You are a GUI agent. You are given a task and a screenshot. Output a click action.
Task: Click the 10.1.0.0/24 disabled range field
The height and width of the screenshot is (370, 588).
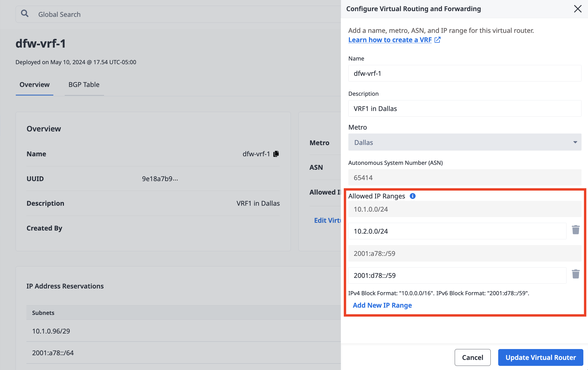pyautogui.click(x=465, y=209)
